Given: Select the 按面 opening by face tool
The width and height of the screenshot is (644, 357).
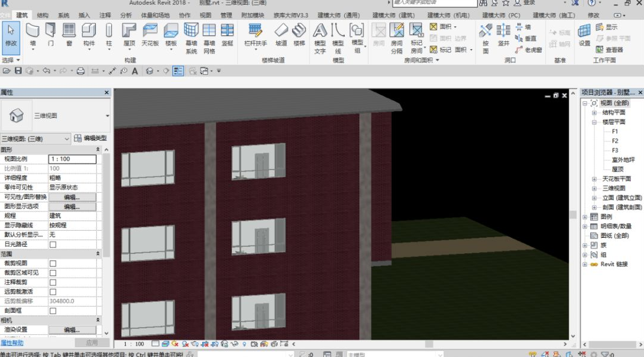Looking at the screenshot, I should pyautogui.click(x=485, y=38).
